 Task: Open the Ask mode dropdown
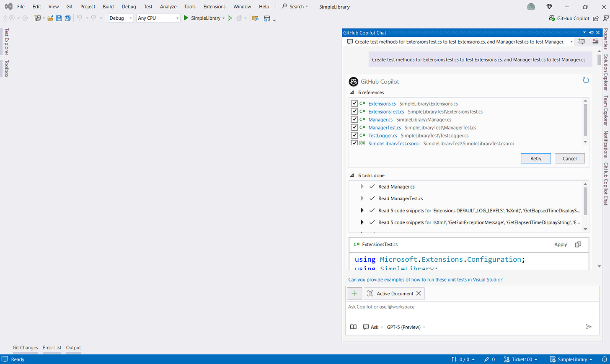(x=373, y=327)
